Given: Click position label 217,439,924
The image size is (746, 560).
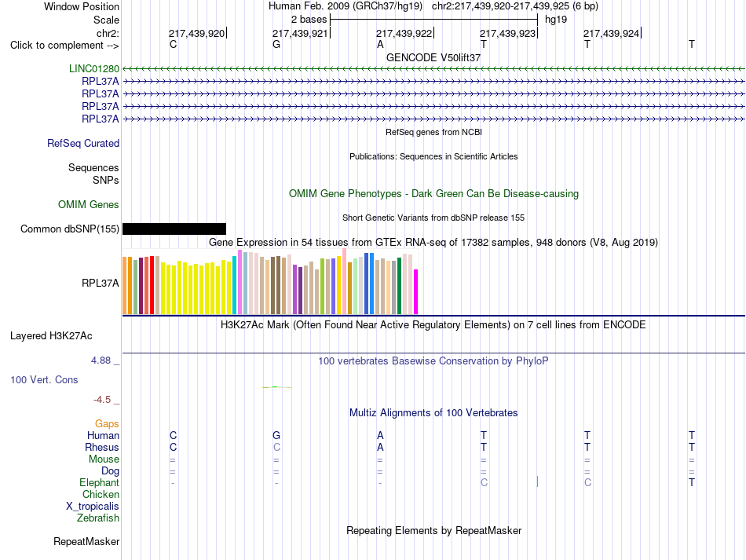Looking at the screenshot, I should [x=612, y=33].
